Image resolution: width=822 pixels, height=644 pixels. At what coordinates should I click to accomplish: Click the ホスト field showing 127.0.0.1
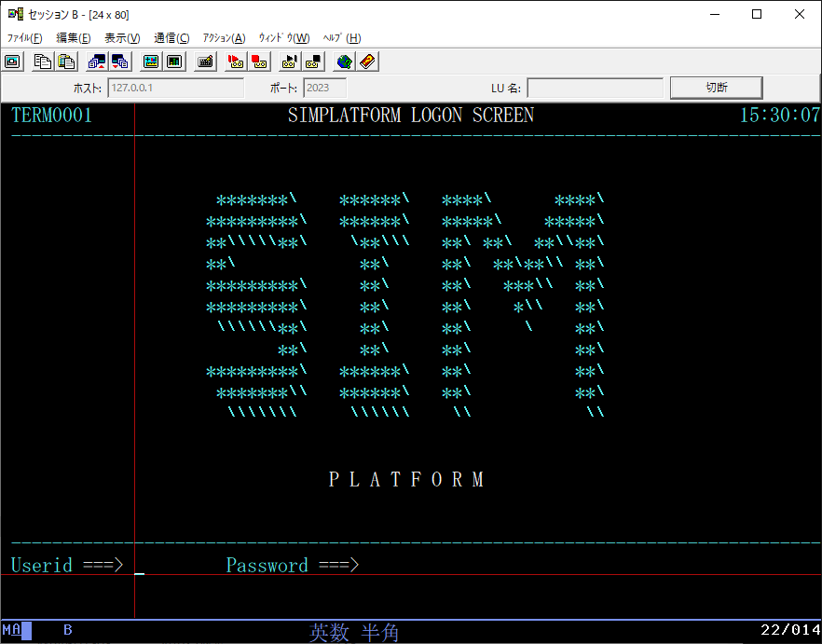(x=175, y=88)
